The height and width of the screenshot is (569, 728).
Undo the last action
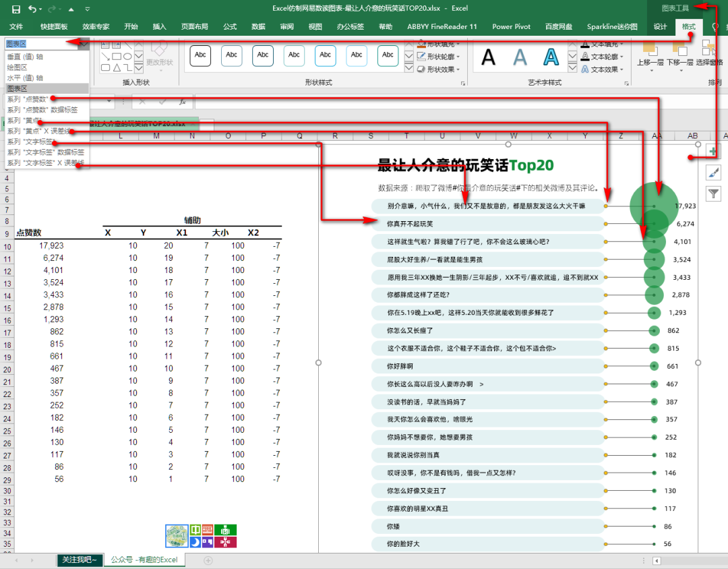pyautogui.click(x=32, y=9)
